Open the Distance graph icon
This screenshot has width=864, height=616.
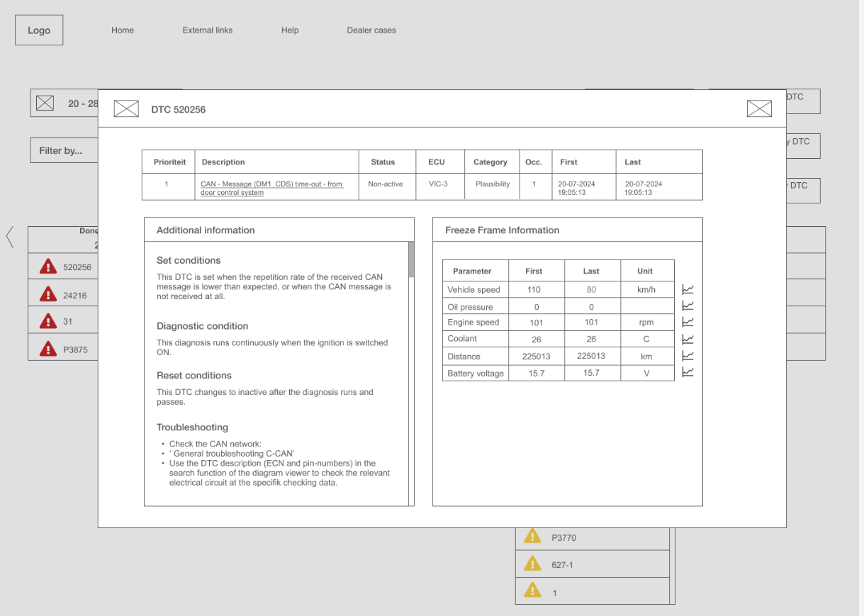coord(688,356)
